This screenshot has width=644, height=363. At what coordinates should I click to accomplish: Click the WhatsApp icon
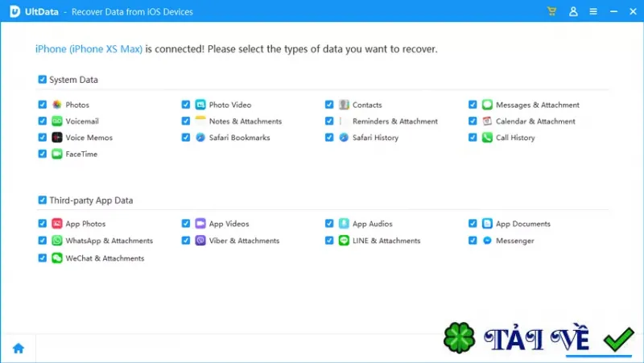tap(56, 240)
